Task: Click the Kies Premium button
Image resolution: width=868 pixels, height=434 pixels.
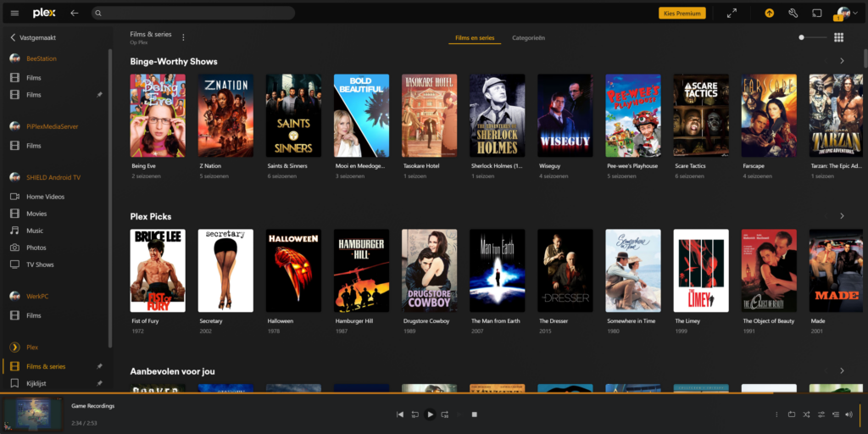Action: point(682,14)
